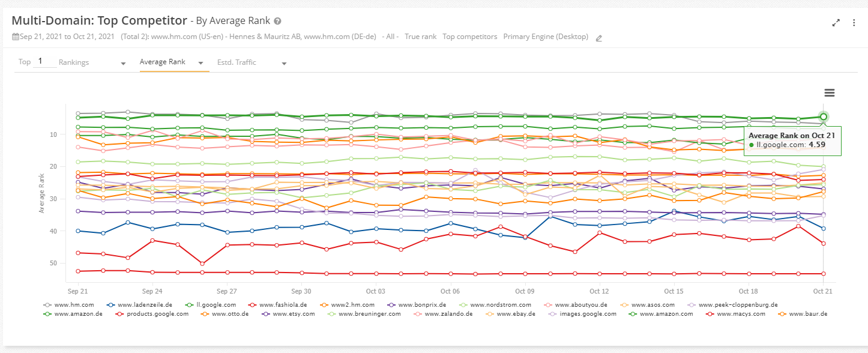
Task: Click the edit pencil icon
Action: (x=598, y=38)
